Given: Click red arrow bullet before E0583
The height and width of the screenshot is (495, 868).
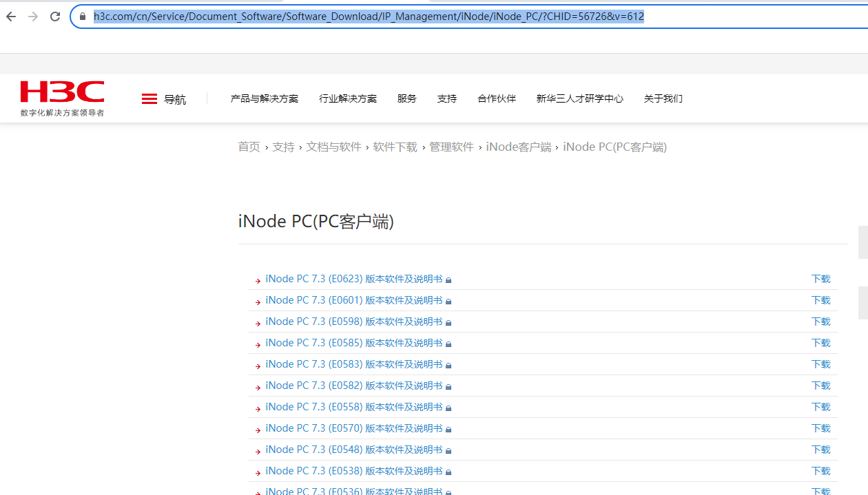Looking at the screenshot, I should pos(258,366).
